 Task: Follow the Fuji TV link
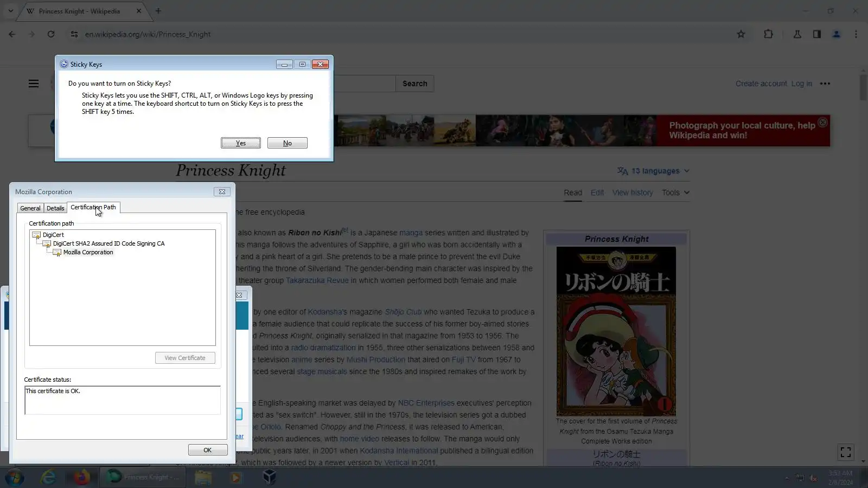pos(464,359)
